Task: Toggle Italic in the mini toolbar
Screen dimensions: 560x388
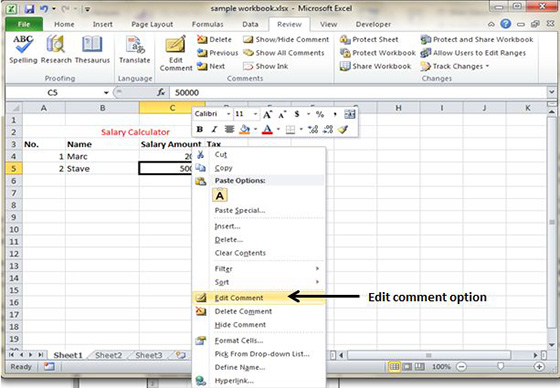Action: pos(214,129)
